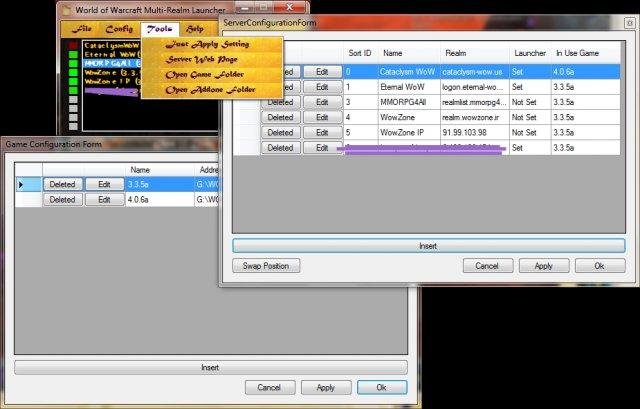This screenshot has width=640, height=409.
Task: Select the MMORPG4All name cell in the server table
Action: [409, 102]
